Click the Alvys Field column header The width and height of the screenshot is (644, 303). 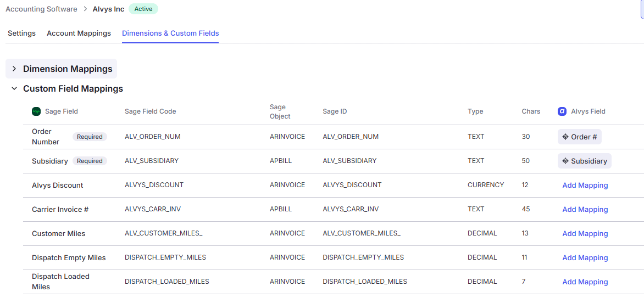click(588, 111)
